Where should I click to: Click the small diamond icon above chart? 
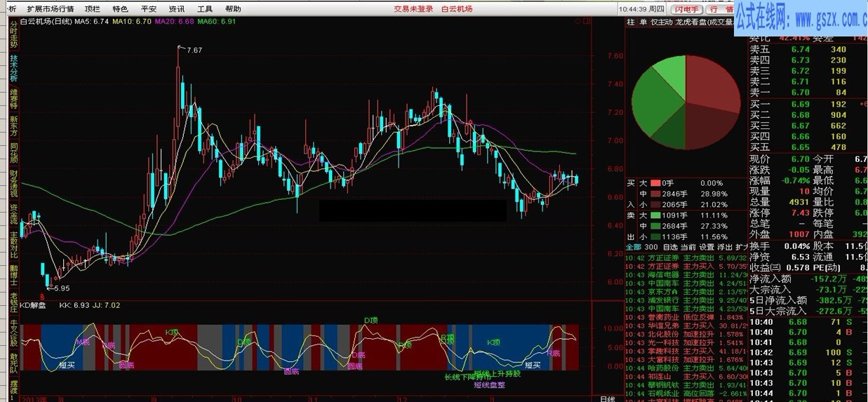(577, 22)
